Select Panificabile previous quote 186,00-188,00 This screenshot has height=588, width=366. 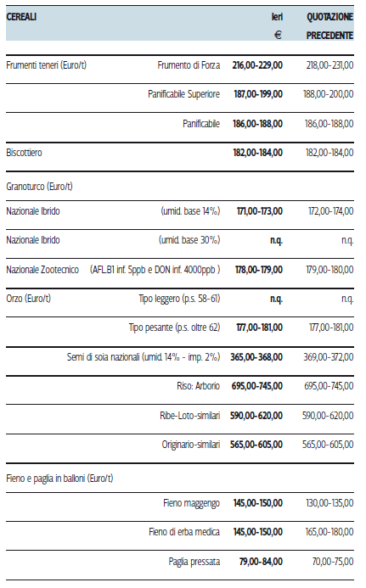point(329,124)
